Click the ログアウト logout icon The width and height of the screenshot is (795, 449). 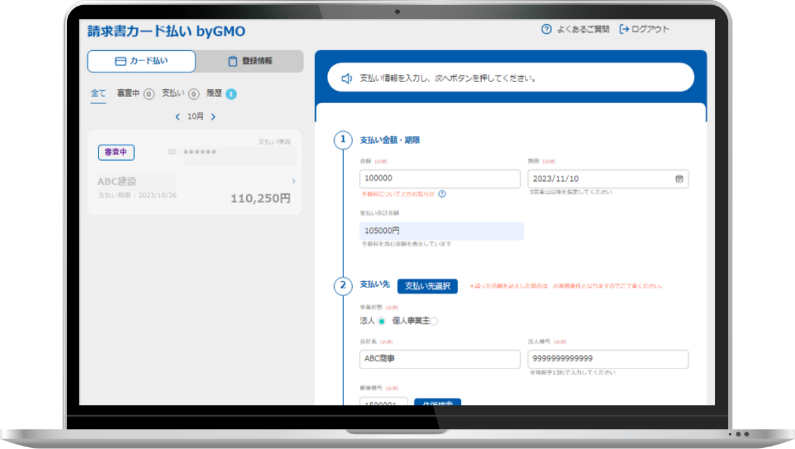625,30
